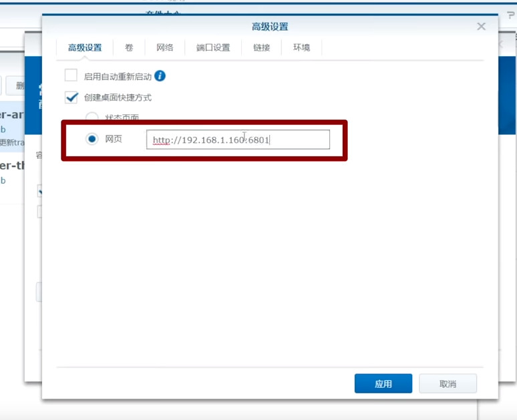The width and height of the screenshot is (517, 420).
Task: Open the 链接 tab
Action: (x=261, y=47)
